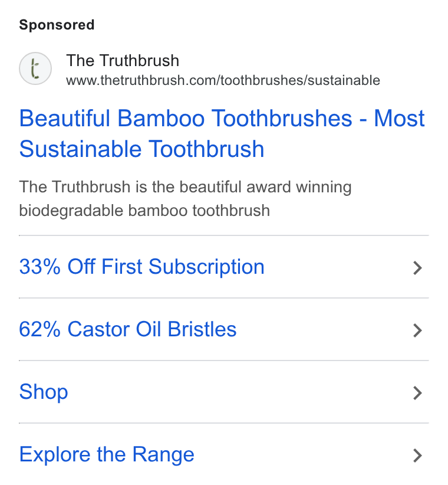Open The Truthbrush advertiser name
Viewport: 448px width, 485px height.
click(x=123, y=60)
